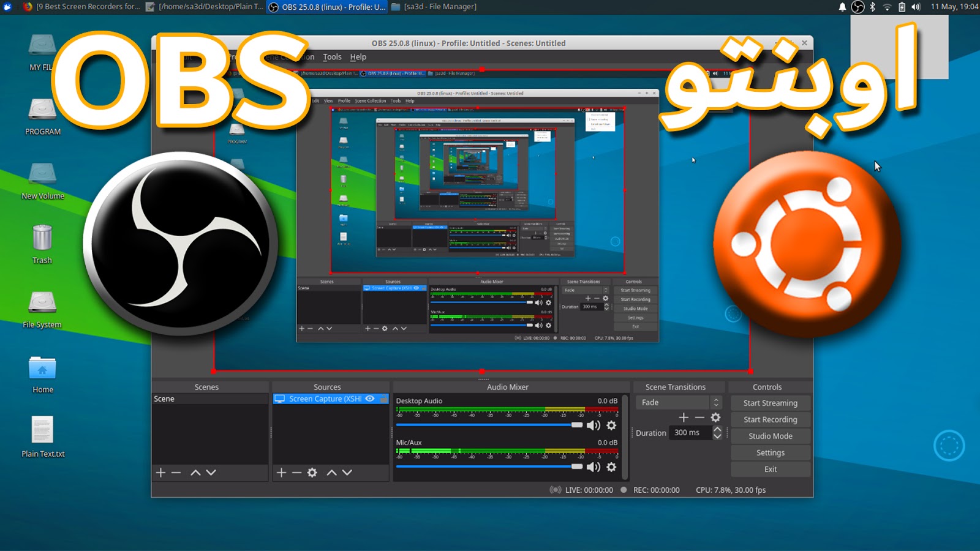Viewport: 980px width, 551px height.
Task: Click the OBS tray icon in the top panel
Action: tap(858, 7)
